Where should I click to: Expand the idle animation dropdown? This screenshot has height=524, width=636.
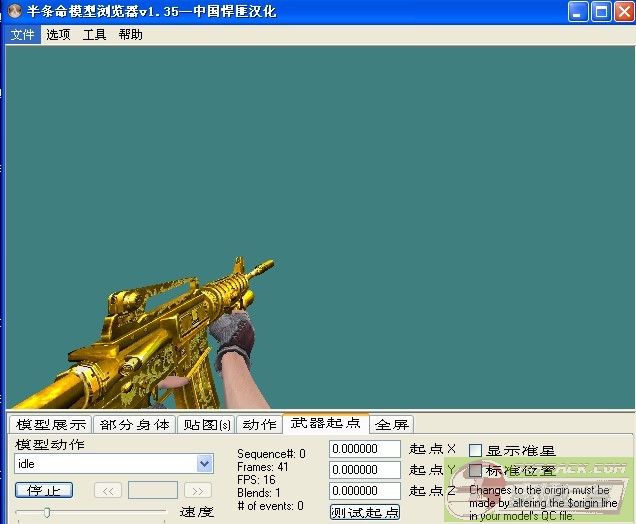204,463
